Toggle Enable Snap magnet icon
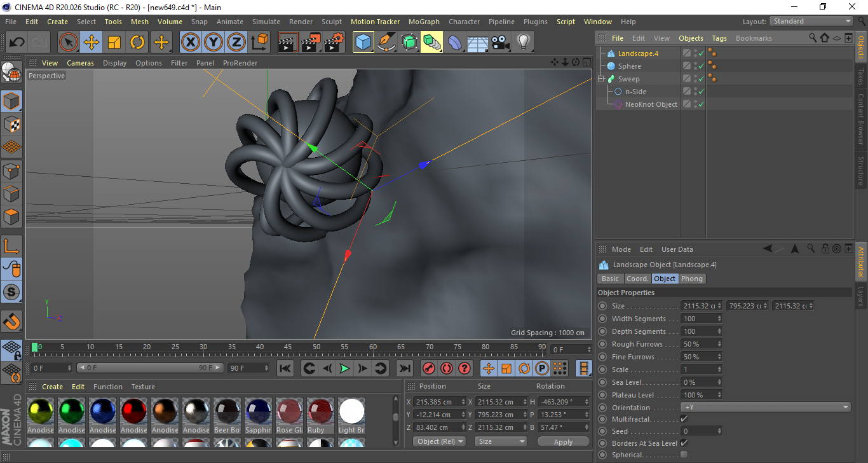The image size is (868, 463). pyautogui.click(x=11, y=321)
